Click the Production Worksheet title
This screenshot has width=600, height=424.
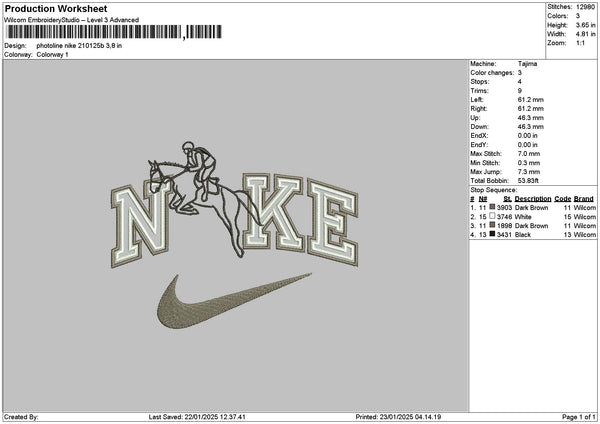(x=56, y=9)
